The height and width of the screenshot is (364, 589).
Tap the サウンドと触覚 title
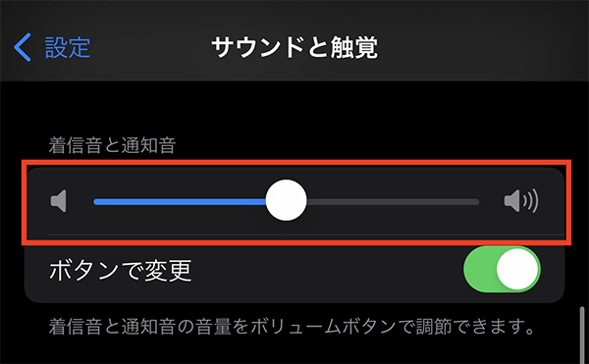294,48
